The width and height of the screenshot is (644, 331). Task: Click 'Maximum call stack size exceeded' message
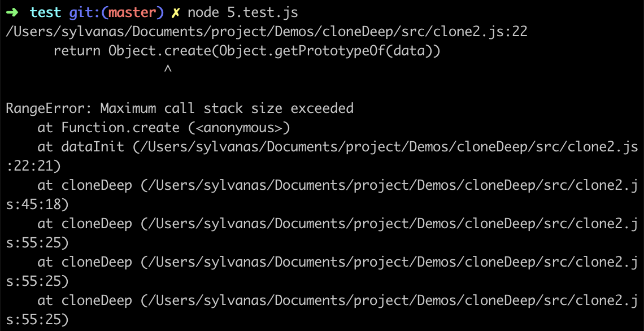[227, 108]
